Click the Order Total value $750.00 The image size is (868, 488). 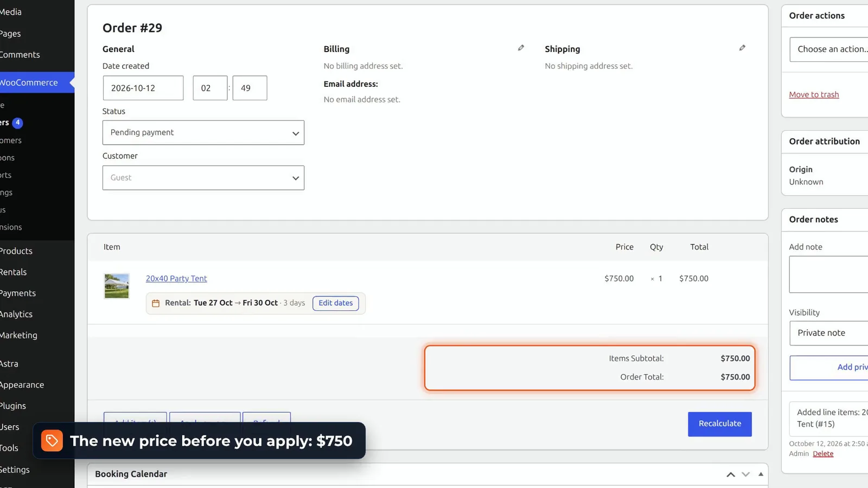735,377
